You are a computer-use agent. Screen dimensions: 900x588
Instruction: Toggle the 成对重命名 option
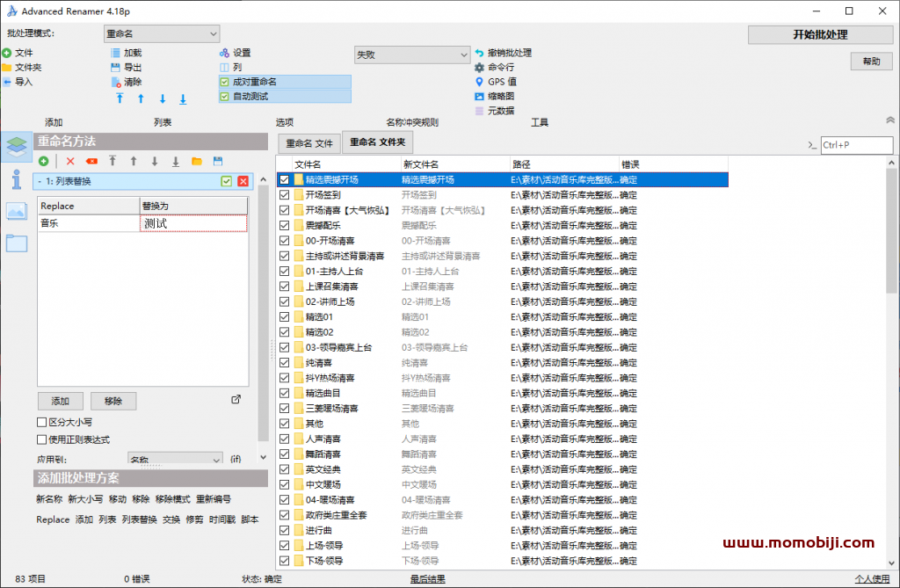[x=225, y=82]
